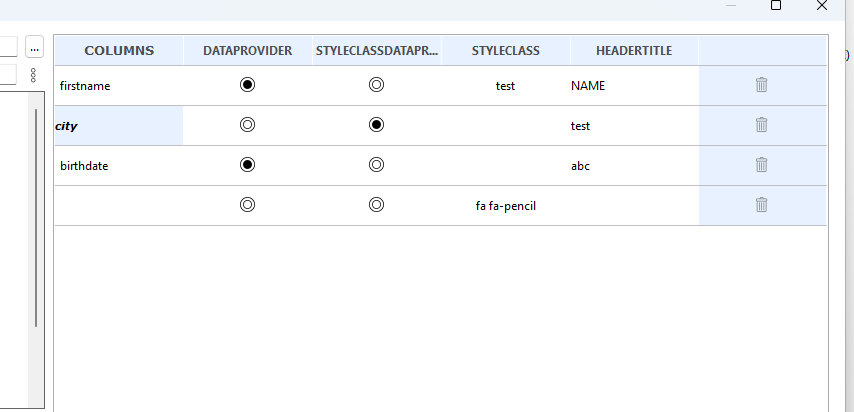Click the ellipsis browse button
This screenshot has height=412, width=854.
pyautogui.click(x=34, y=47)
